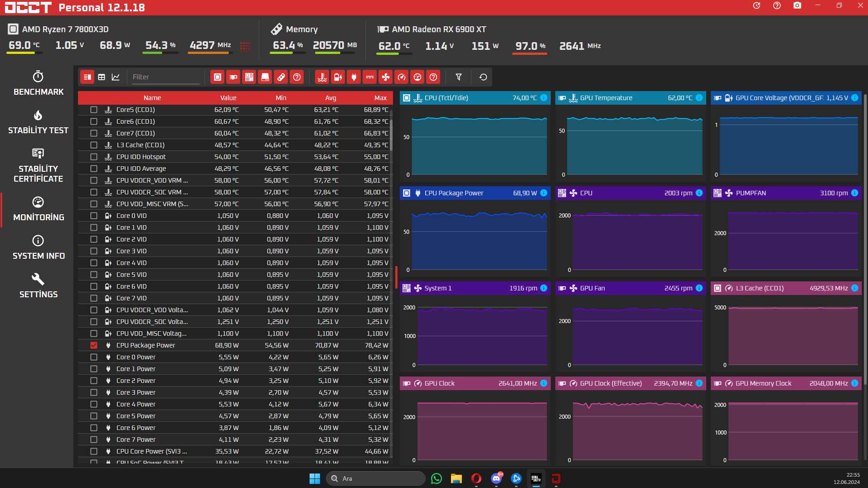Toggle the voltage sensor filter
Screen dimensions: 868x488
pyautogui.click(x=338, y=77)
